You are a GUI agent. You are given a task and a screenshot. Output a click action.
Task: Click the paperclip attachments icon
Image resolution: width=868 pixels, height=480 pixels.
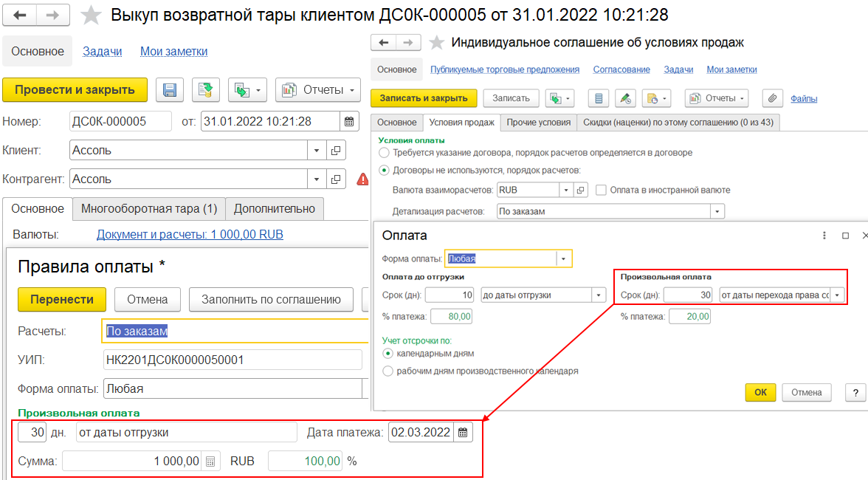[772, 98]
